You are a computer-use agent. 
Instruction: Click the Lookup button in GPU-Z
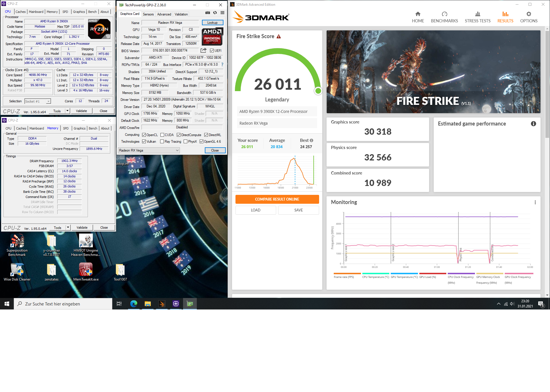click(x=213, y=23)
